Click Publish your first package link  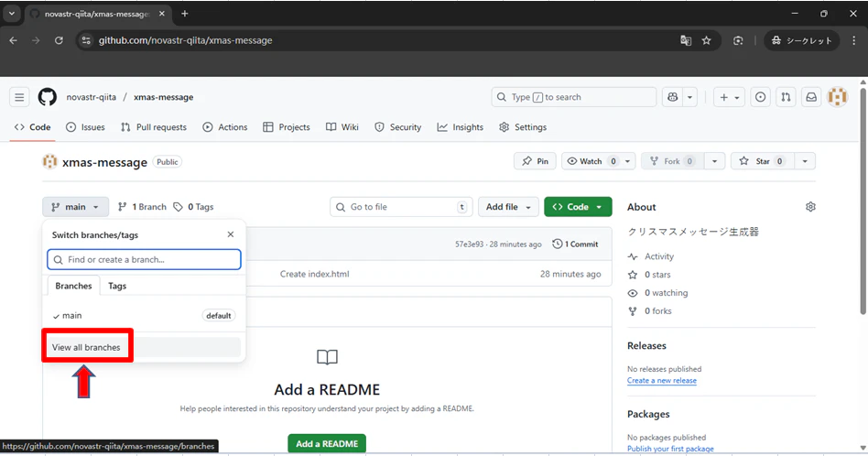[670, 449]
